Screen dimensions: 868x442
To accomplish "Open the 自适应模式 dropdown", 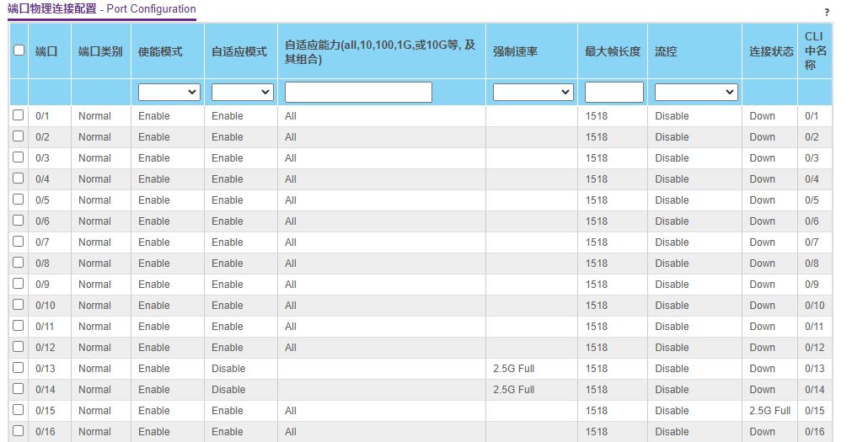I will 243,92.
